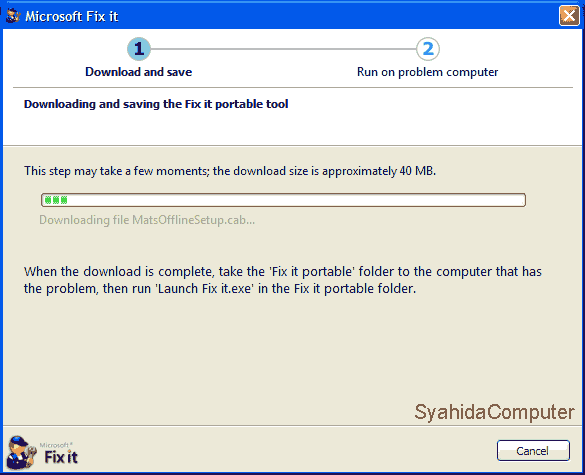585x475 pixels.
Task: Click the SyahidaComputer watermark text
Action: point(494,412)
